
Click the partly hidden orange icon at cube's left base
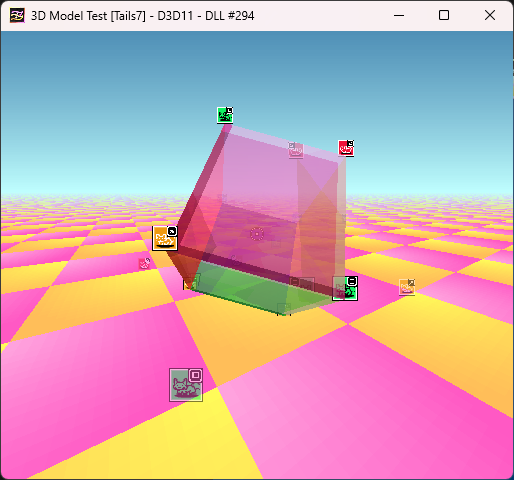[x=191, y=282]
